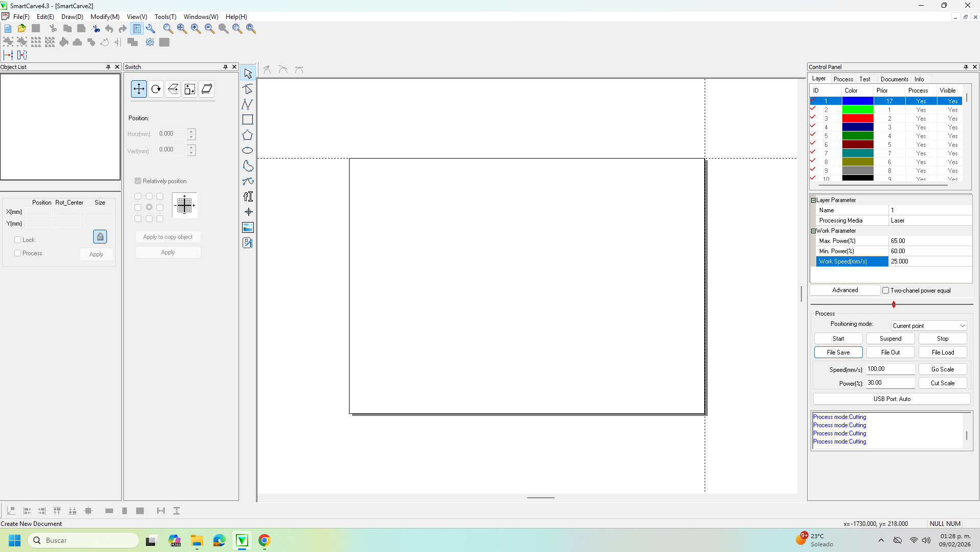Click the Speed(mm/s) input field
980x552 pixels.
(x=890, y=369)
